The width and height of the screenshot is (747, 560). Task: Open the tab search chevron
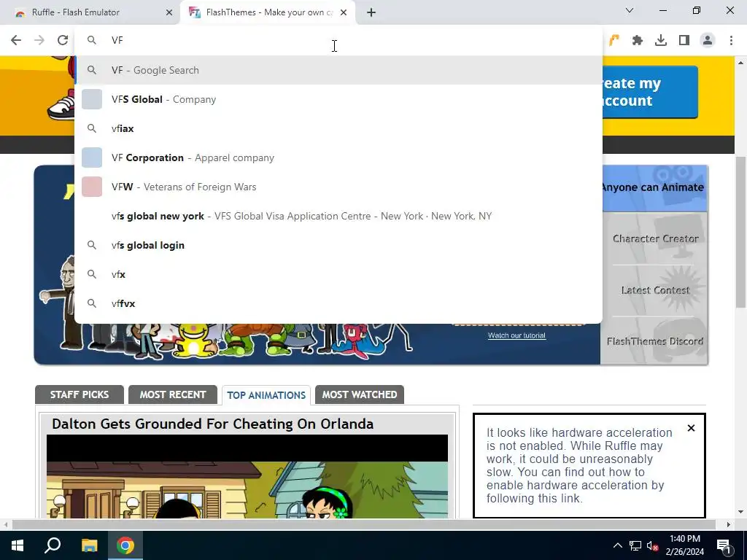[630, 10]
